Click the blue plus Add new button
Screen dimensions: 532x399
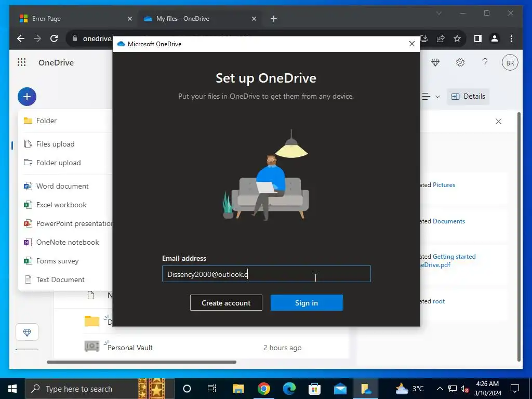[27, 96]
